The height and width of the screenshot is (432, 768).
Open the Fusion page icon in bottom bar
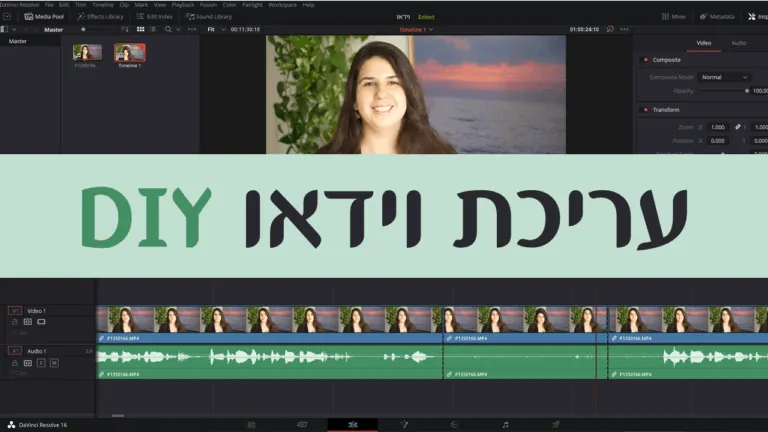404,425
